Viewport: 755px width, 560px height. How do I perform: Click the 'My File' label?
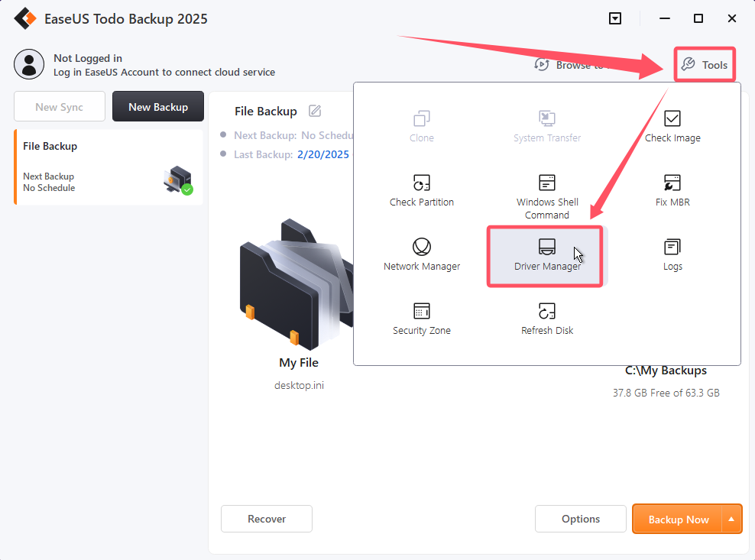(299, 363)
